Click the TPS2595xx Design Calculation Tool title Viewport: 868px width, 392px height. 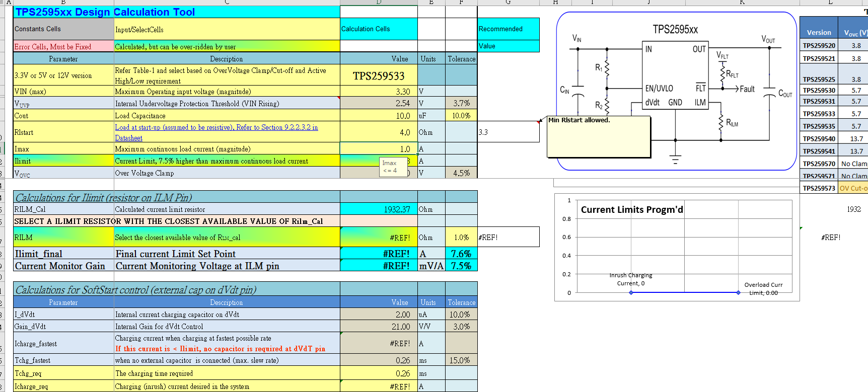(x=105, y=12)
